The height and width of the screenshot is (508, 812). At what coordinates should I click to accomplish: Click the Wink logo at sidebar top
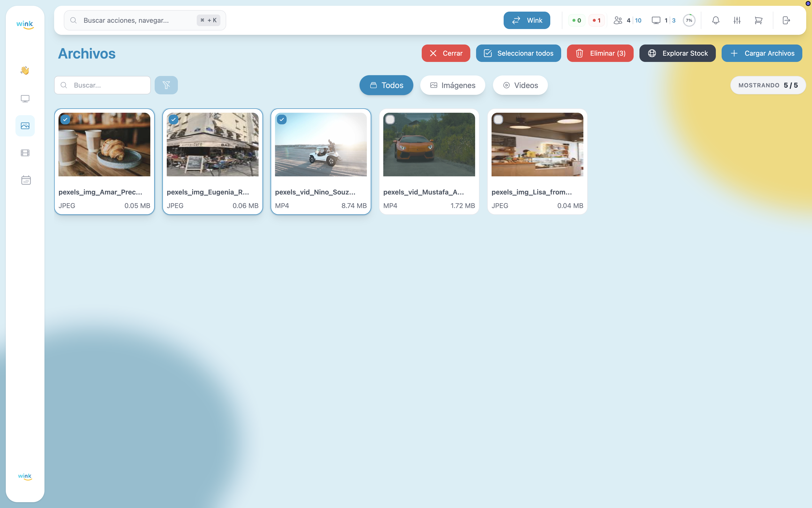click(x=25, y=24)
